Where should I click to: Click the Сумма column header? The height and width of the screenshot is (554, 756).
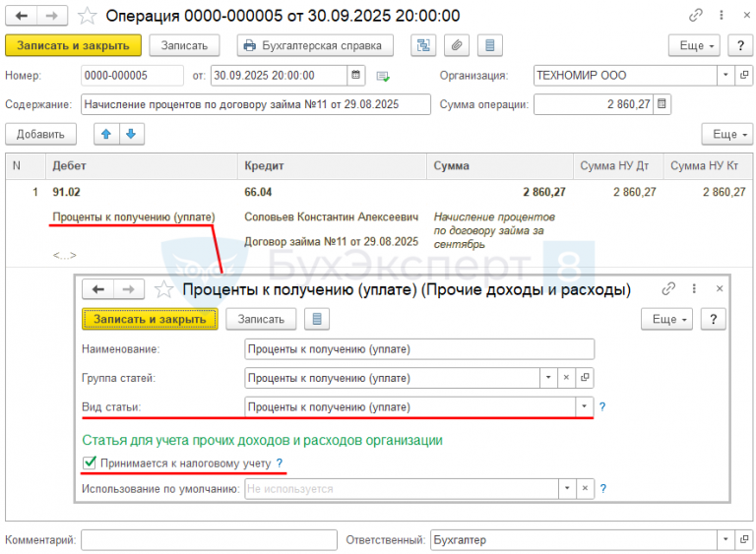[x=500, y=166]
